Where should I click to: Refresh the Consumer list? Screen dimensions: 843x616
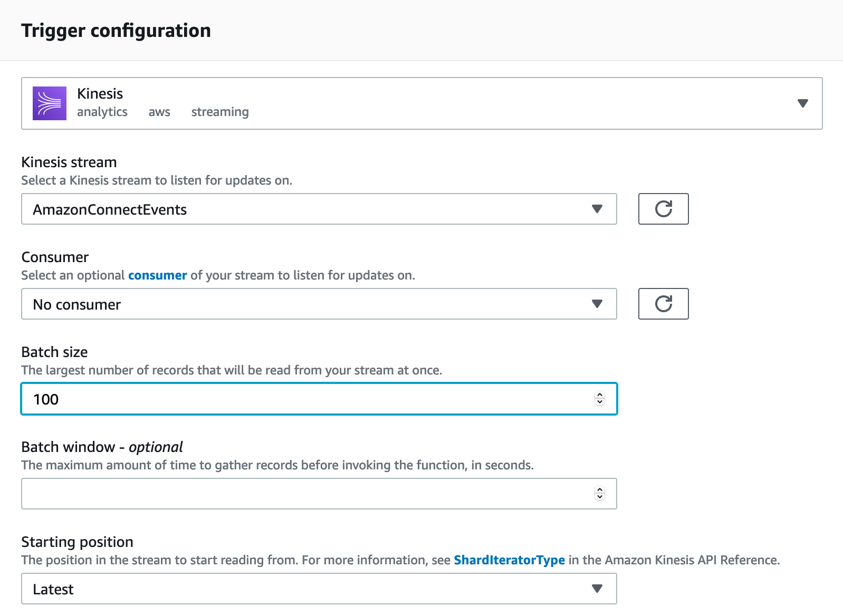[663, 304]
